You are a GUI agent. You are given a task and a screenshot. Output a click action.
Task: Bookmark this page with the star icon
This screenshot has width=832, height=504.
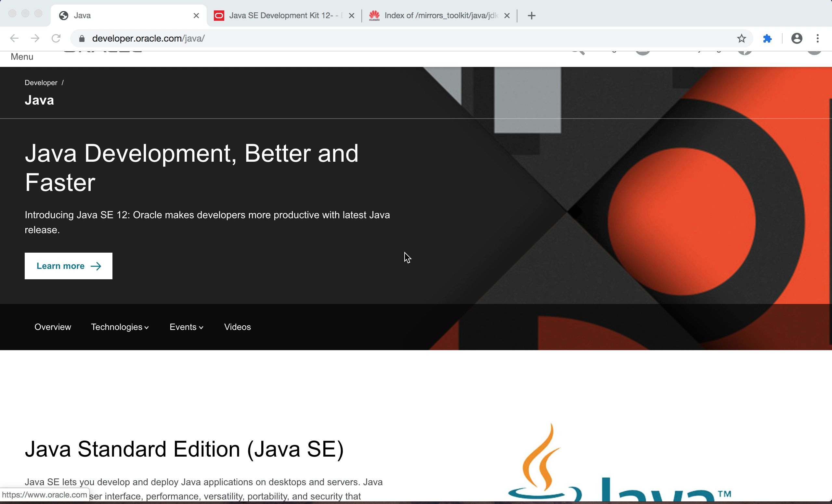click(x=742, y=38)
